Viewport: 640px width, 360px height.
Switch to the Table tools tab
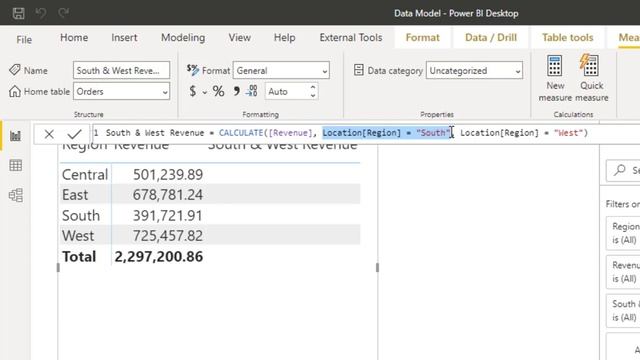pos(567,38)
